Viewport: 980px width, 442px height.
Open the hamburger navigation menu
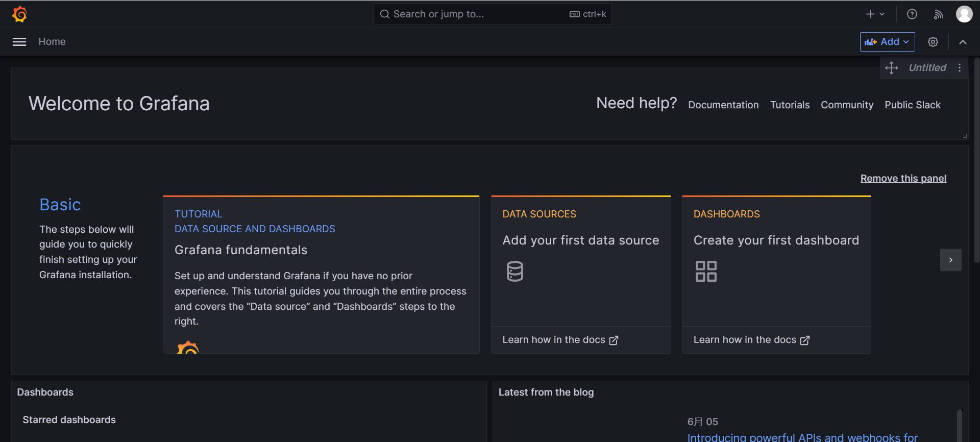point(19,42)
